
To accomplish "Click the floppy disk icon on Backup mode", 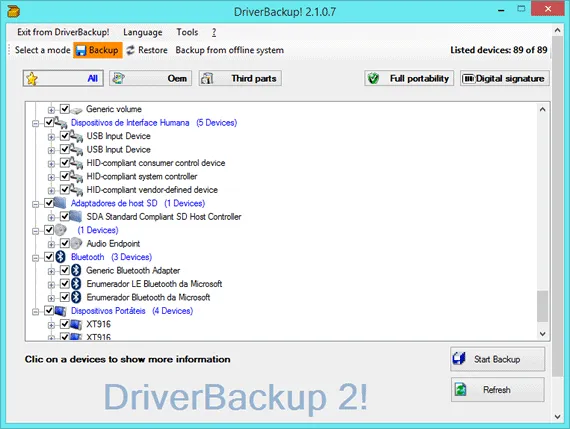I will point(81,50).
